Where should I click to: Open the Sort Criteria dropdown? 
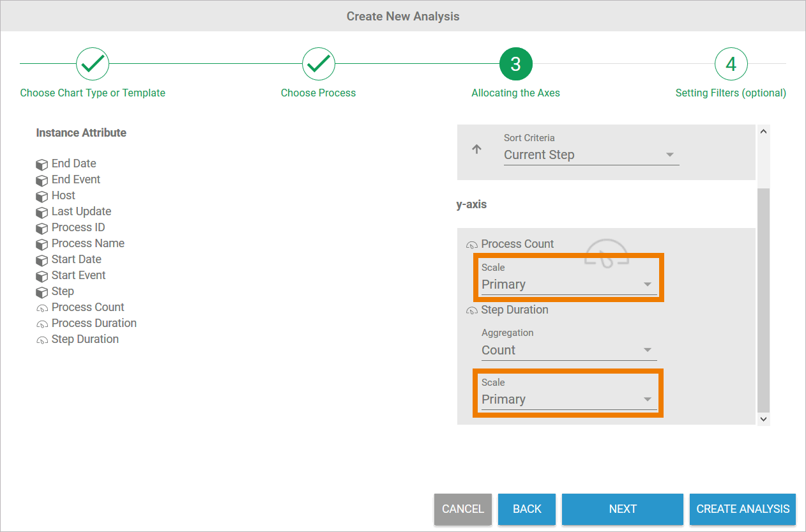[590, 155]
